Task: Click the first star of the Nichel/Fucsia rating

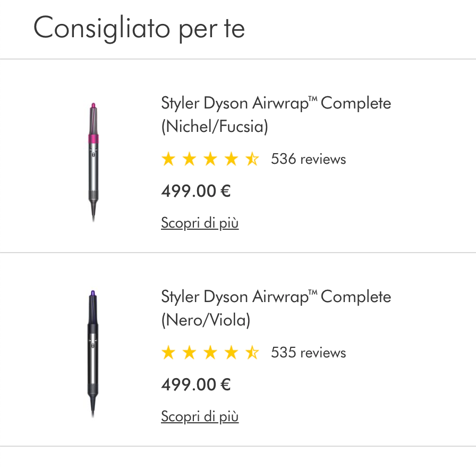Action: click(x=168, y=159)
